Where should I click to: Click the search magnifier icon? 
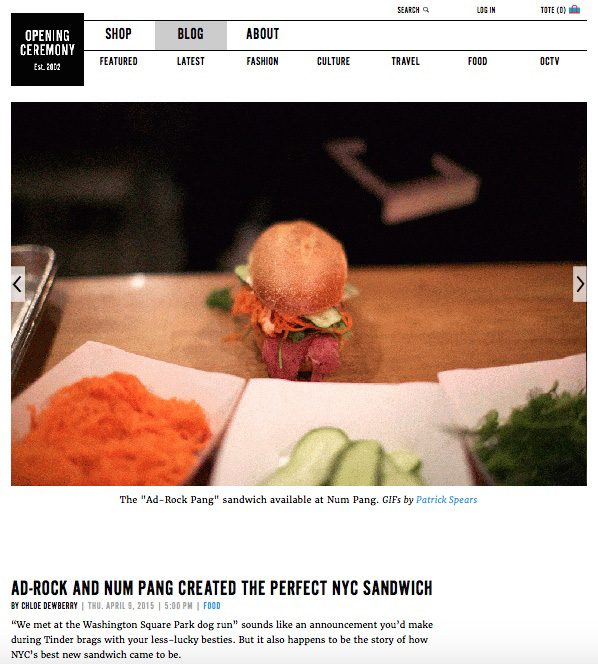[426, 10]
